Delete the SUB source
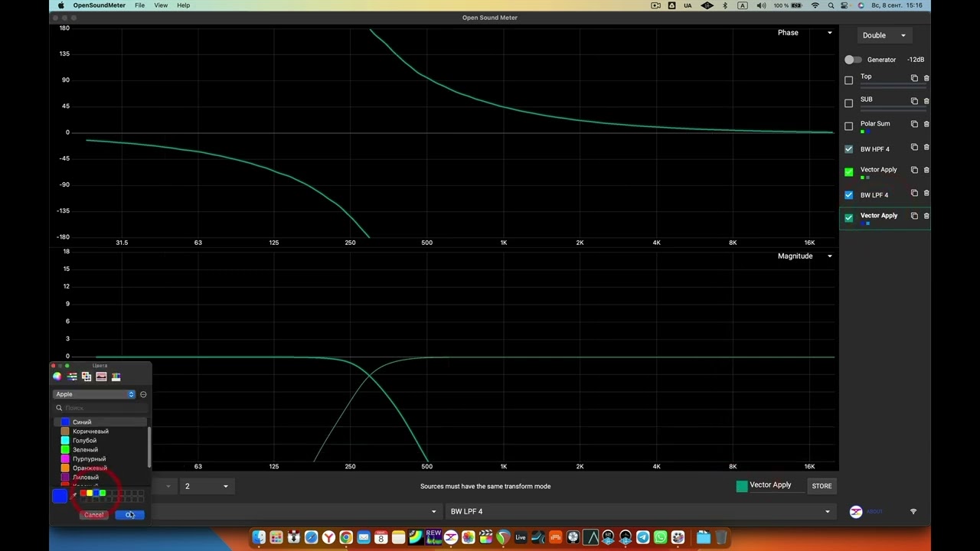 click(926, 101)
